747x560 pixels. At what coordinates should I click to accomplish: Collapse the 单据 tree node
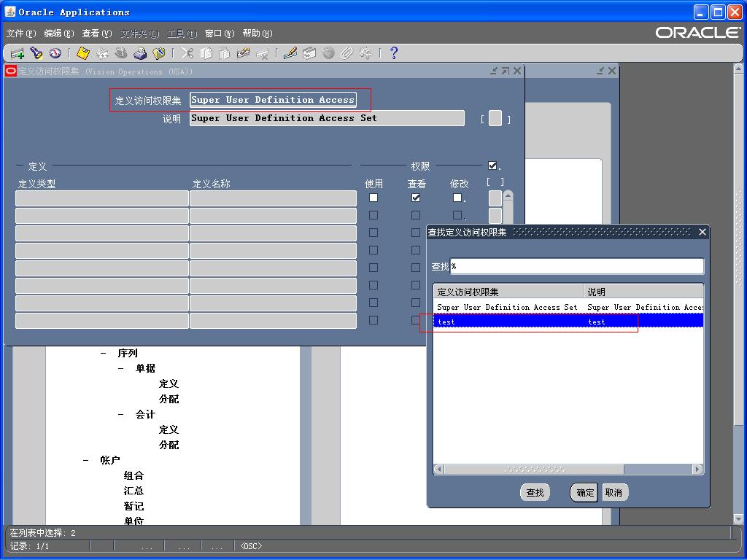point(121,368)
